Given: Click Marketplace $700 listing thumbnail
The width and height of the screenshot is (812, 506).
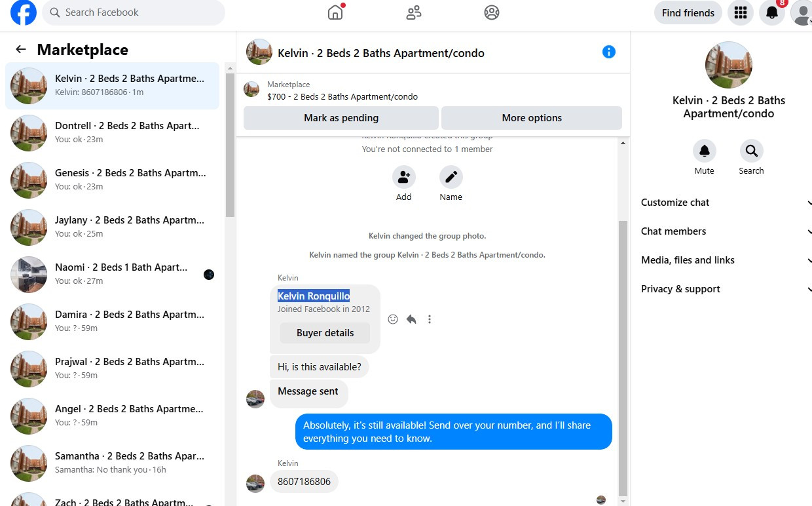Looking at the screenshot, I should (251, 89).
